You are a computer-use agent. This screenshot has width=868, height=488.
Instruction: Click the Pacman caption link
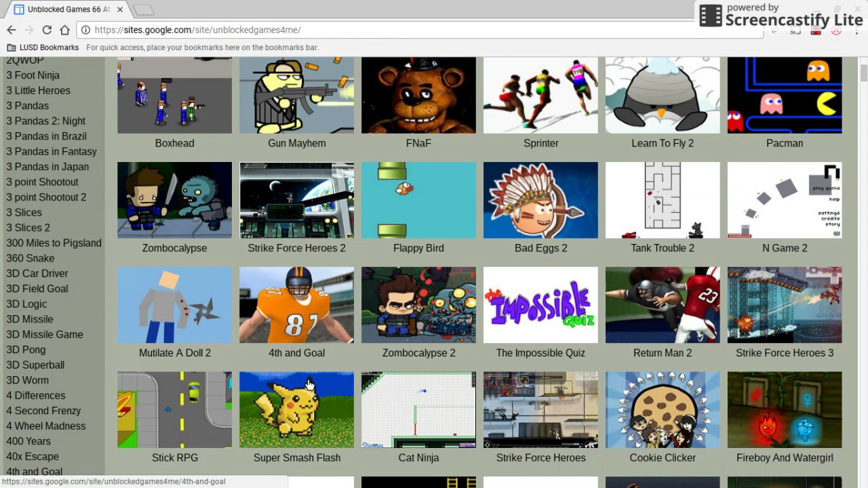[785, 143]
